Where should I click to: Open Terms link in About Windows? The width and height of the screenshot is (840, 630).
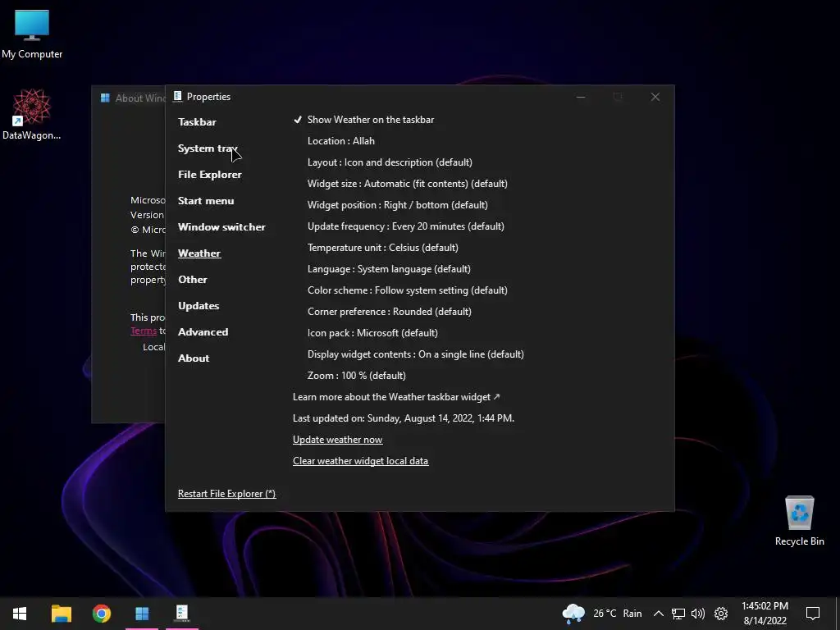tap(144, 331)
